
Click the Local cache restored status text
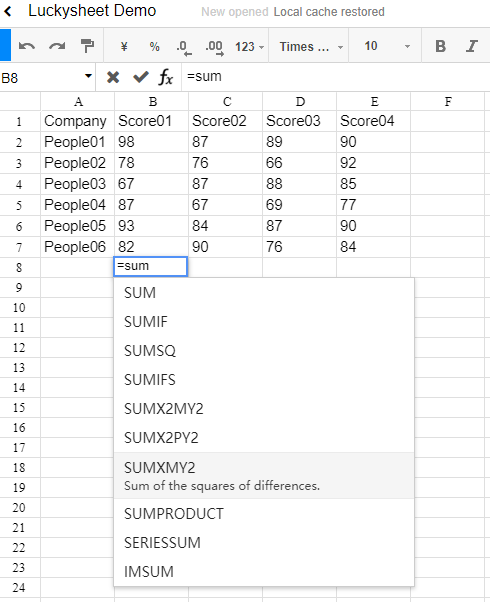(x=329, y=12)
